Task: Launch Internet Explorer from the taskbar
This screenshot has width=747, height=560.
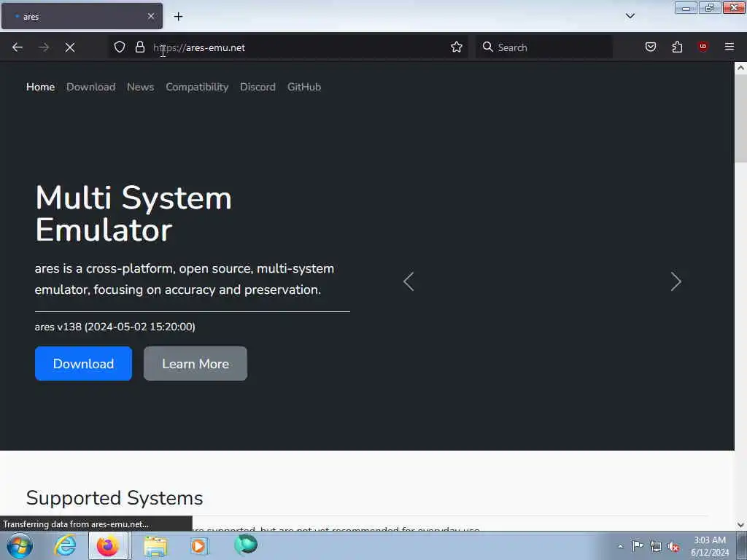Action: 65,545
